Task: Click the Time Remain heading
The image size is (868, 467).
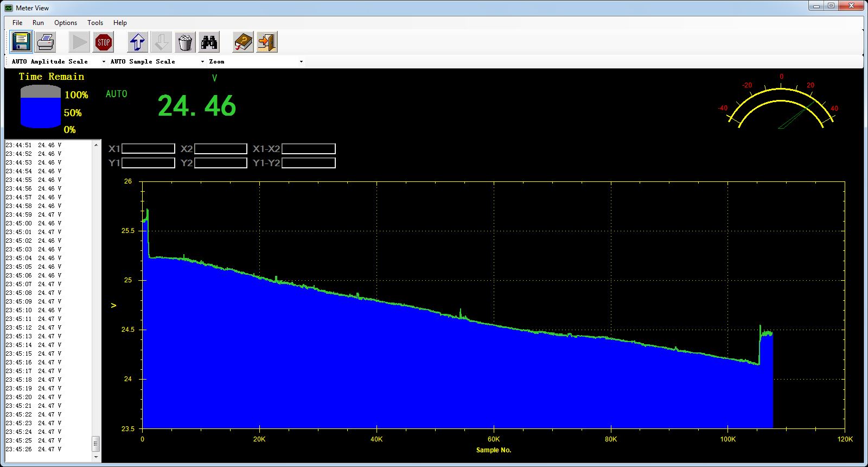Action: pos(52,77)
